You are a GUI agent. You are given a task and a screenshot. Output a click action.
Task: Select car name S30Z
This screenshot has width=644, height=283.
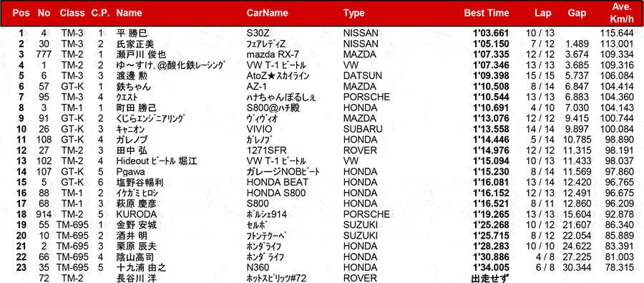pyautogui.click(x=258, y=34)
